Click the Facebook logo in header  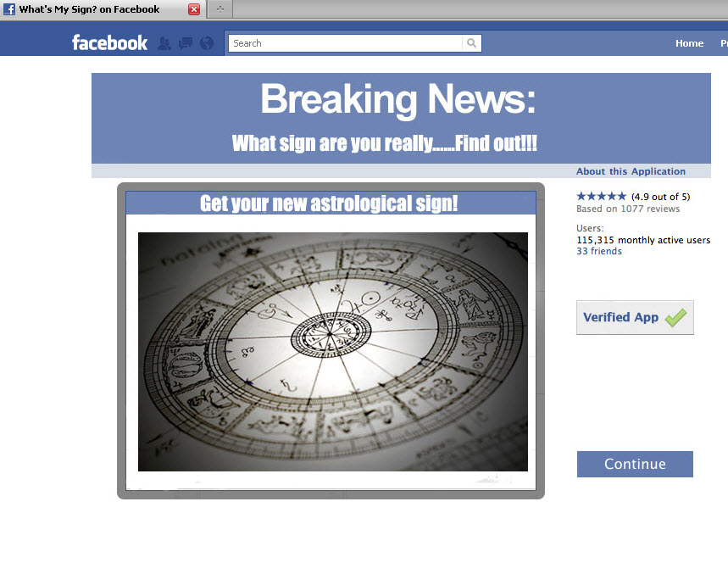tap(109, 43)
